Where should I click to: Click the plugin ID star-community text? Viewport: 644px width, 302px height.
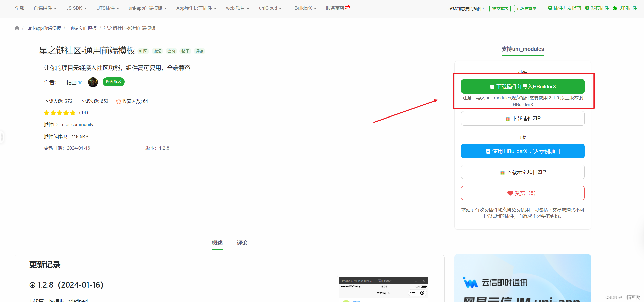(78, 125)
